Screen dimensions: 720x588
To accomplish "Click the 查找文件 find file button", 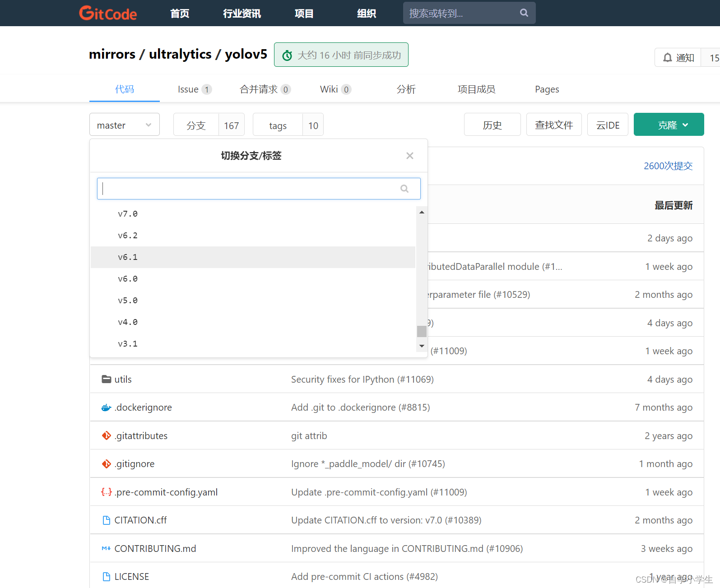I will 554,125.
